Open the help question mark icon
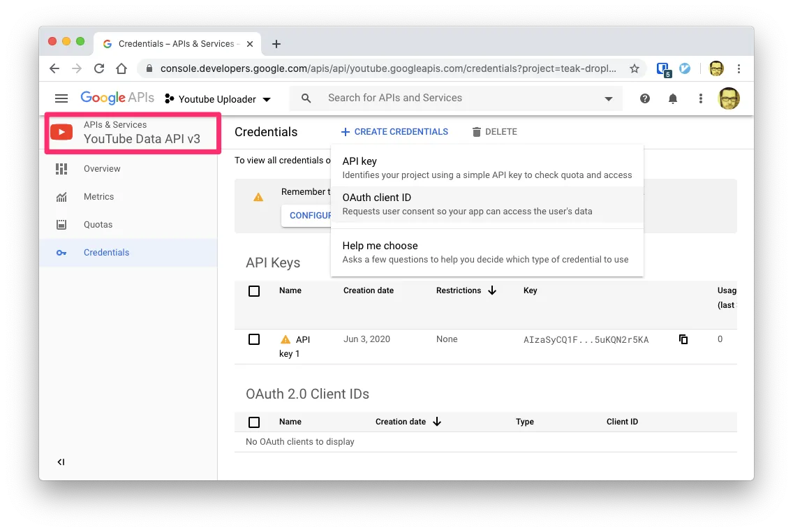Image resolution: width=793 pixels, height=532 pixels. click(x=645, y=98)
